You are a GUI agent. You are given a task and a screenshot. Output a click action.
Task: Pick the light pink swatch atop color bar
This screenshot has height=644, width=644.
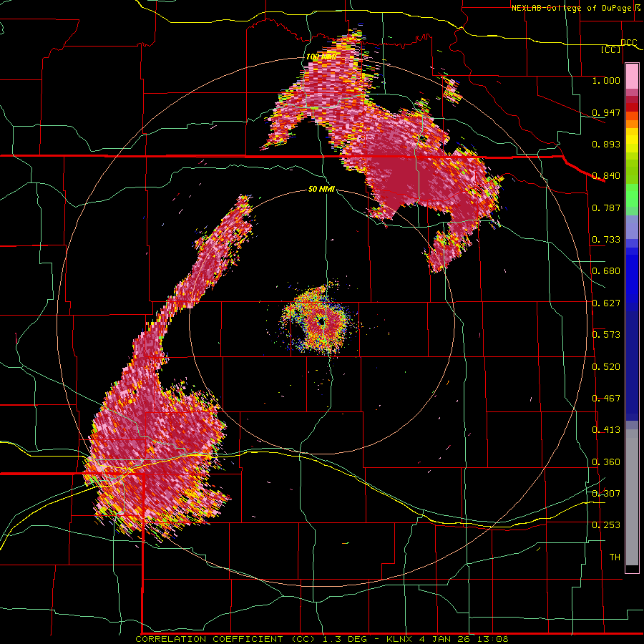[x=632, y=77]
